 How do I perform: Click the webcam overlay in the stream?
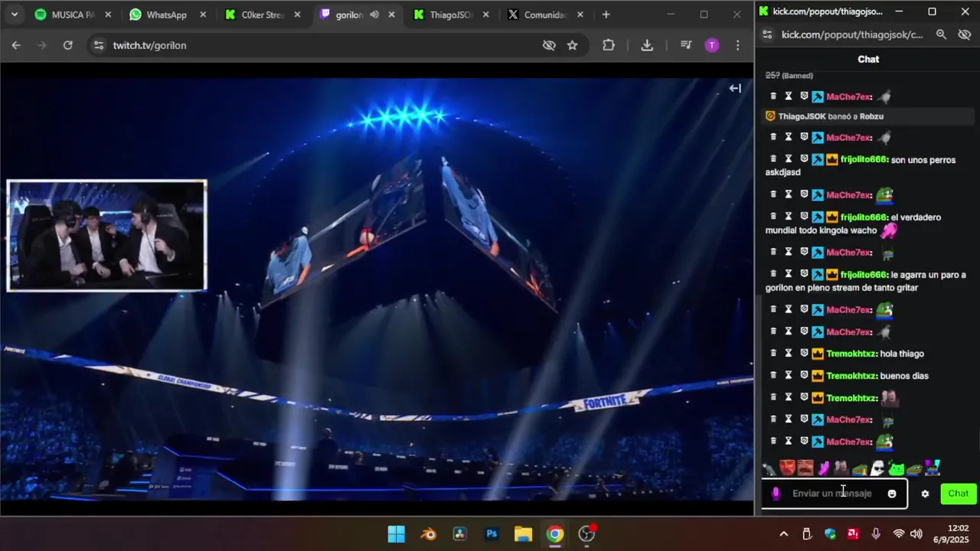[106, 236]
